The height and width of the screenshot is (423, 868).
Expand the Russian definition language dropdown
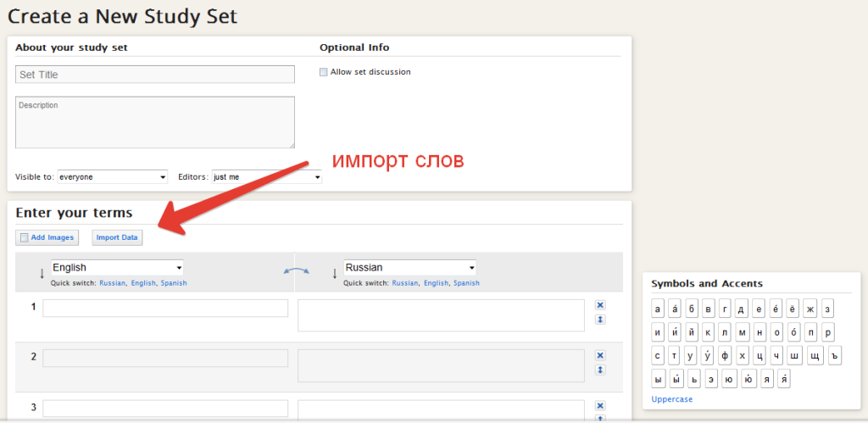(409, 267)
